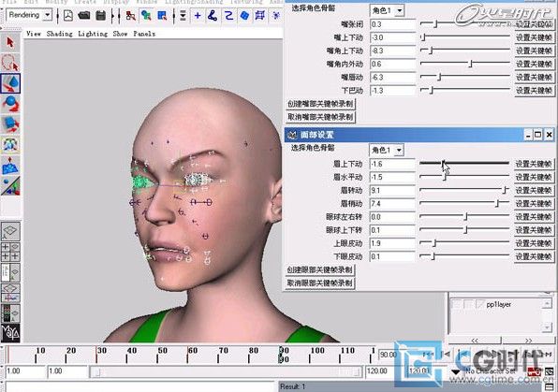The width and height of the screenshot is (558, 392).
Task: Click 创建眼部关键帧录制 button
Action: pyautogui.click(x=320, y=270)
